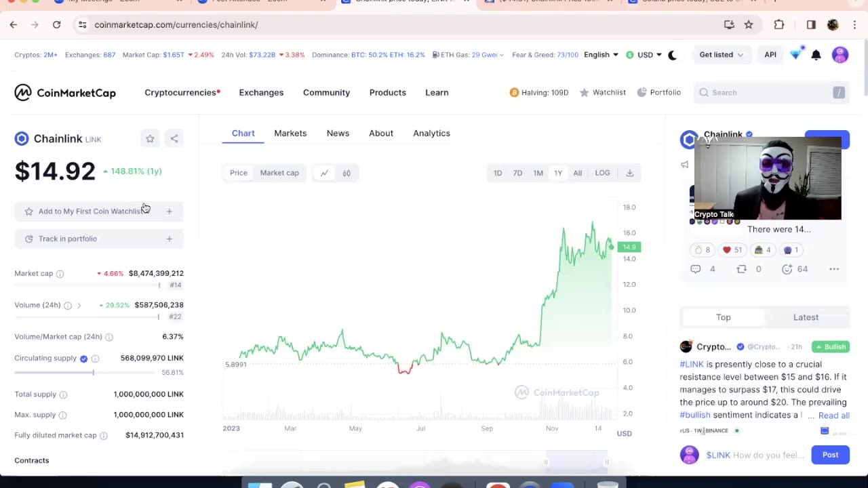Toggle LOG scale on chart

pos(602,173)
